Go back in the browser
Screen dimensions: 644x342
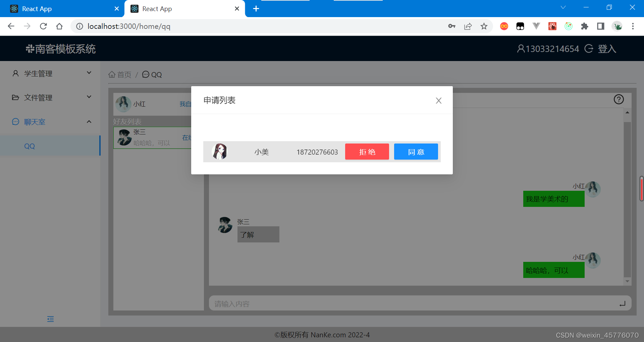[11, 26]
